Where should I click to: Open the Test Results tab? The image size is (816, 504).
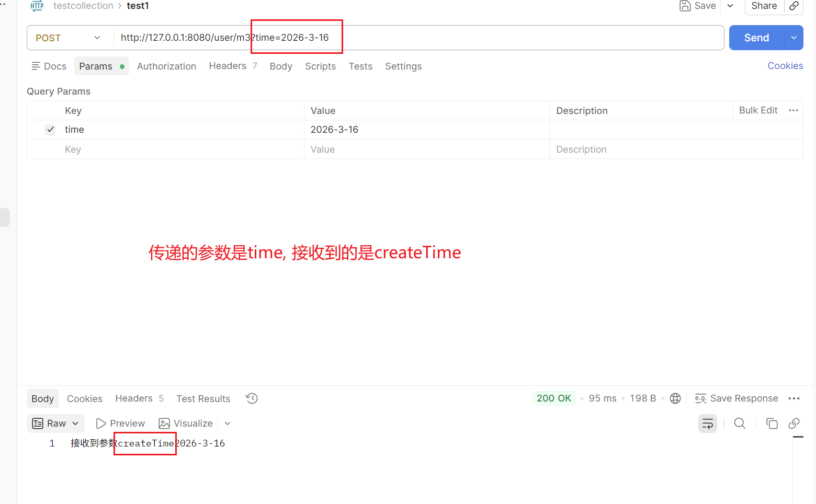(x=203, y=399)
